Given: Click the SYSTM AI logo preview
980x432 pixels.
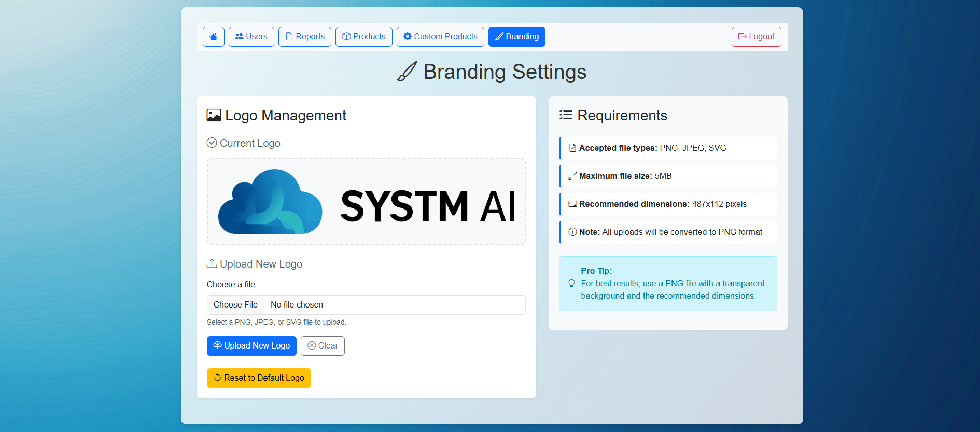Looking at the screenshot, I should pyautogui.click(x=366, y=202).
